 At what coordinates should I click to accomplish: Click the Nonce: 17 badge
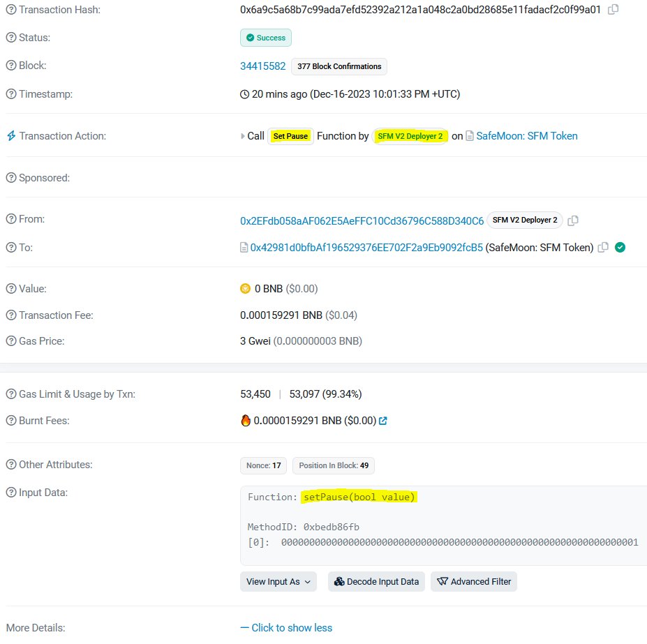(x=263, y=466)
